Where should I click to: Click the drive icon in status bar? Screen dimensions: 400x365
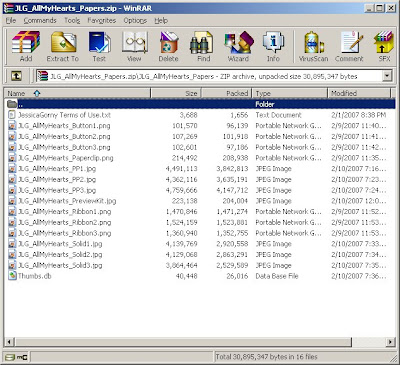coord(10,357)
